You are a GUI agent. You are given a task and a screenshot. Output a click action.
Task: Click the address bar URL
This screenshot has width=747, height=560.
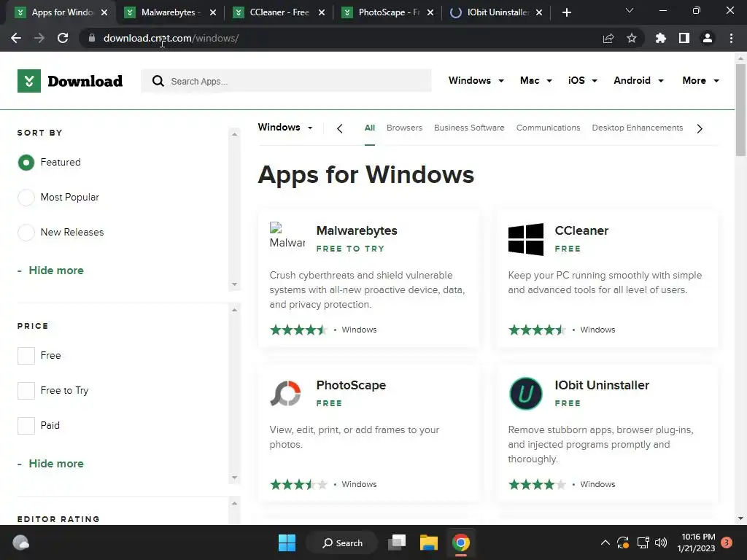[171, 38]
